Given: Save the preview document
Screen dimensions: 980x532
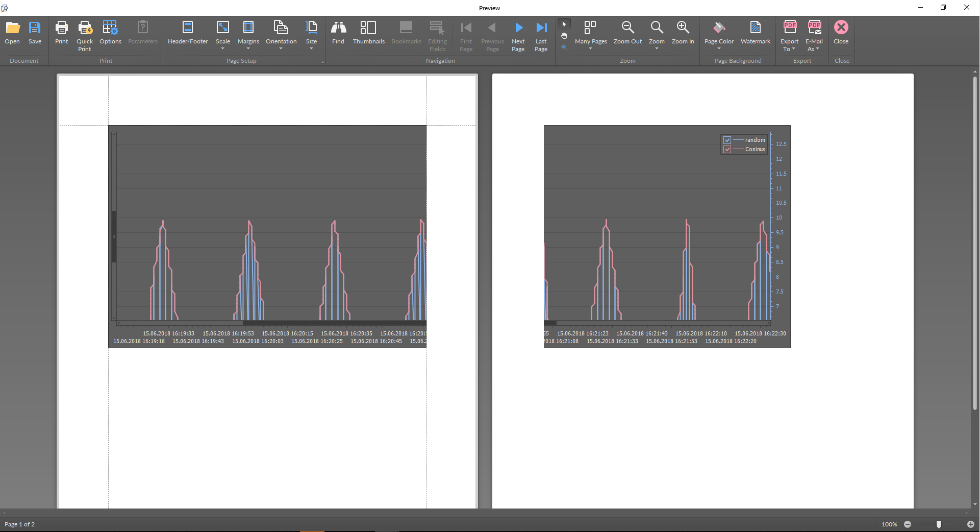Looking at the screenshot, I should click(x=35, y=33).
